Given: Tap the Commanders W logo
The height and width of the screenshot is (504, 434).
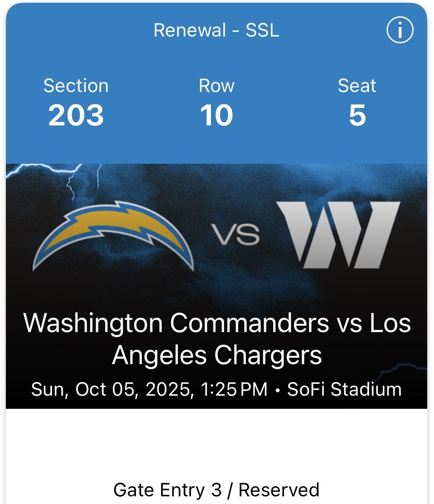Looking at the screenshot, I should 338,234.
